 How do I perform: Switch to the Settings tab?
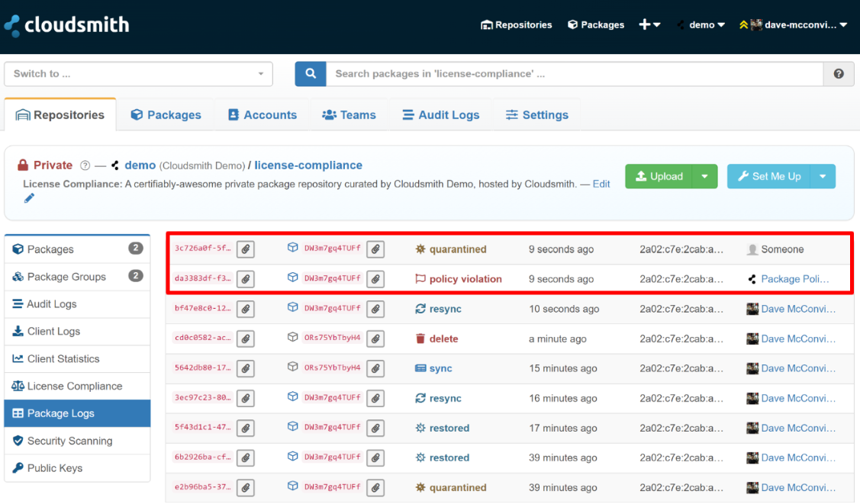click(x=537, y=115)
